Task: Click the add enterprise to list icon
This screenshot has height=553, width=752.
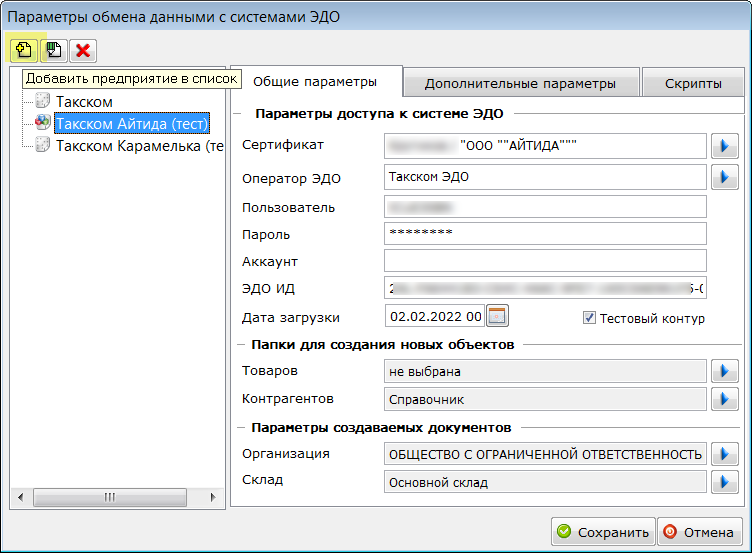Action: [x=23, y=49]
